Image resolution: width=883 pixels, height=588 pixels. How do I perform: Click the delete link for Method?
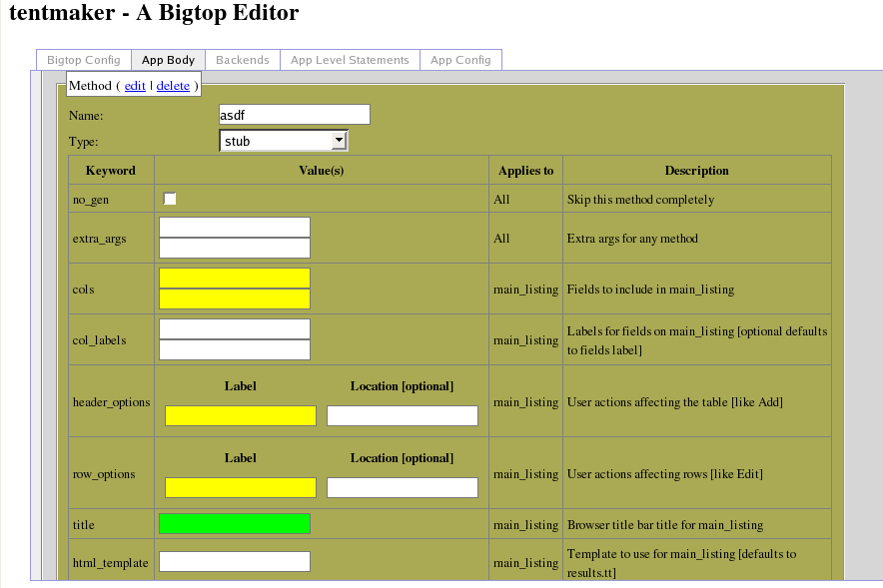(x=173, y=86)
